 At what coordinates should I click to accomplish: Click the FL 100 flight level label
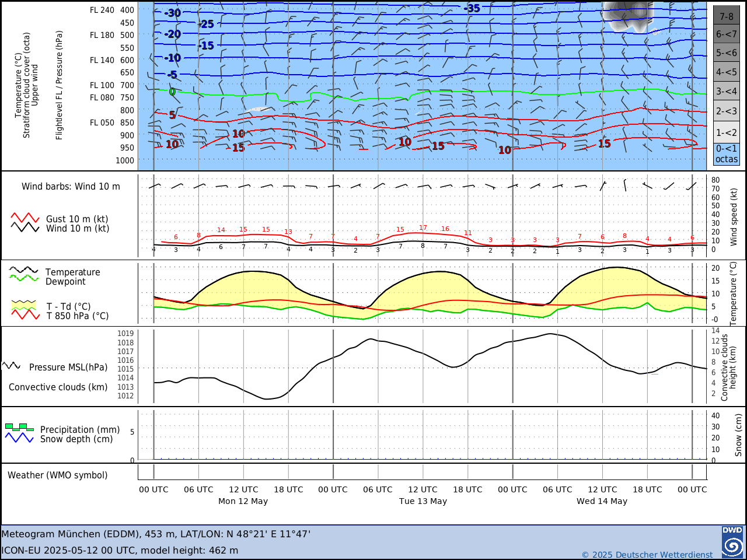102,85
